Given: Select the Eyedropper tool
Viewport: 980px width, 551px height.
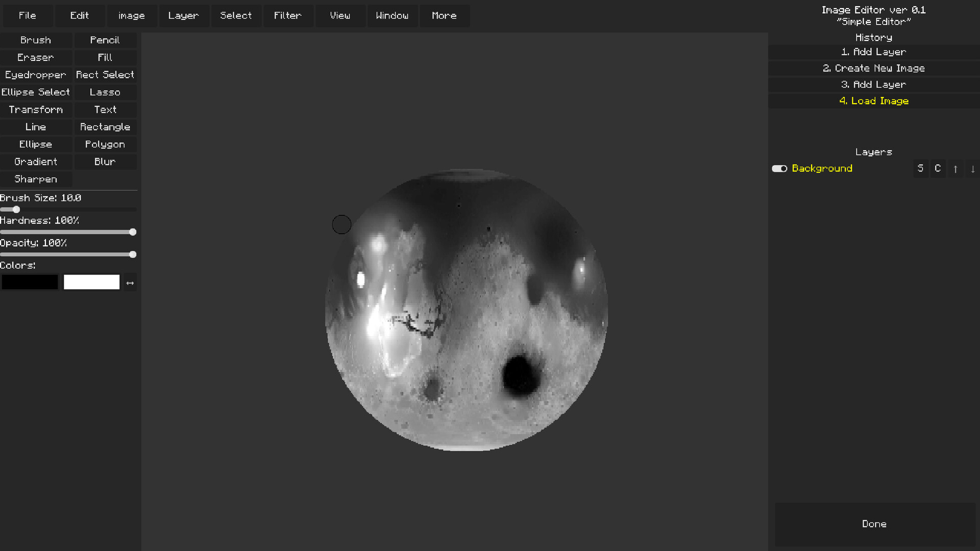Looking at the screenshot, I should 36,74.
